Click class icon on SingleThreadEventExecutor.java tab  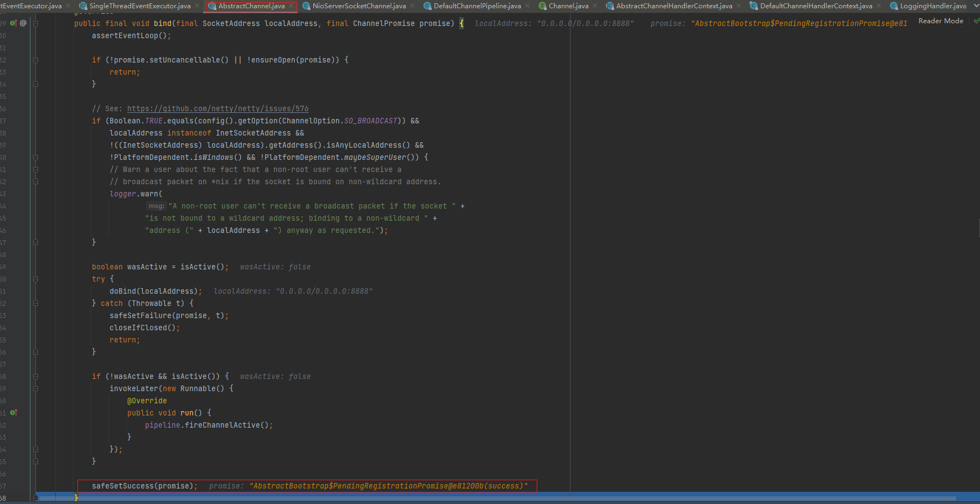(x=83, y=6)
